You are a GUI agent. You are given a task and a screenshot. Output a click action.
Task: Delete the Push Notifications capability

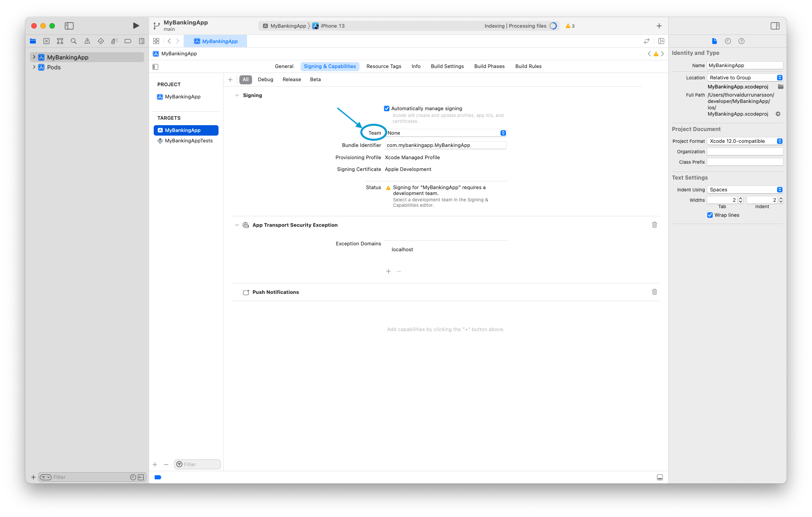[654, 292]
